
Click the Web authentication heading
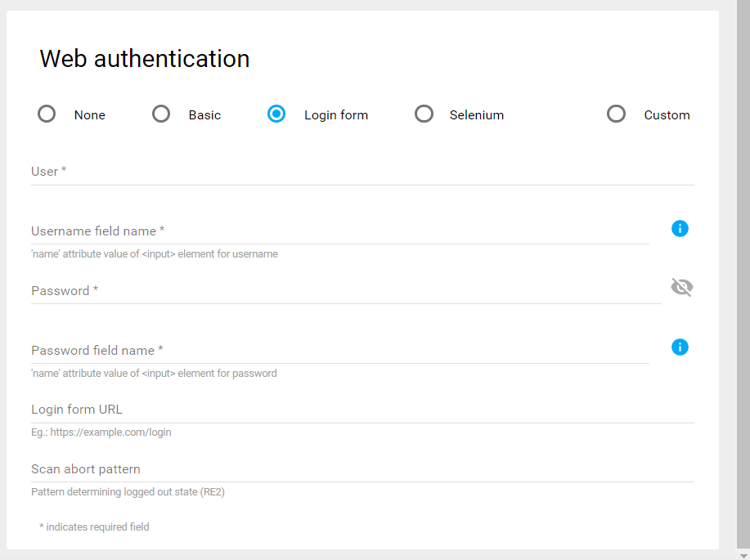(x=145, y=59)
